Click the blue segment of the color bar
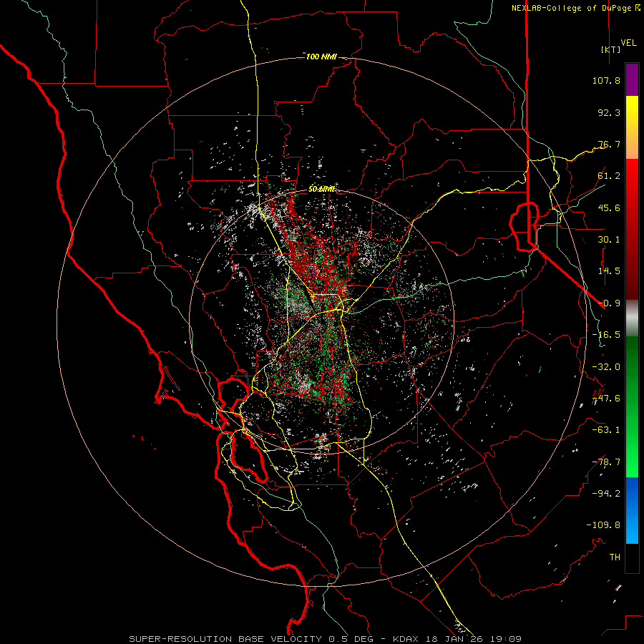 point(632,510)
